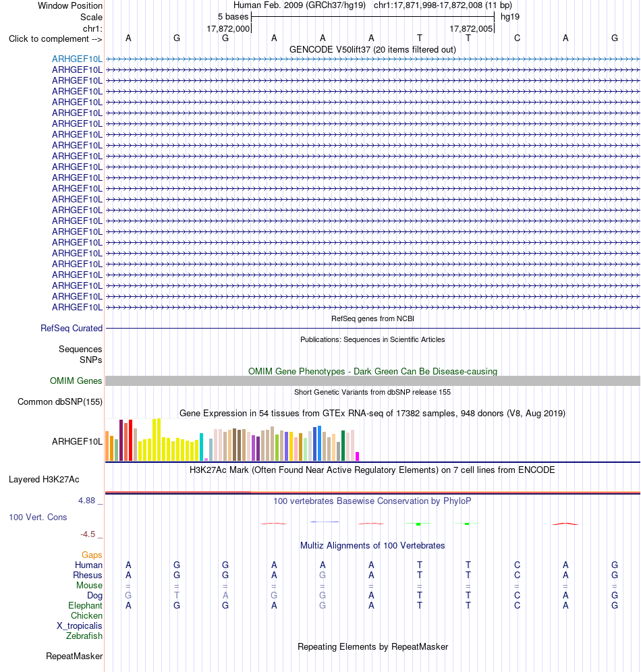
Task: Click the 17,872,000 coordinate tick label
Action: click(228, 29)
